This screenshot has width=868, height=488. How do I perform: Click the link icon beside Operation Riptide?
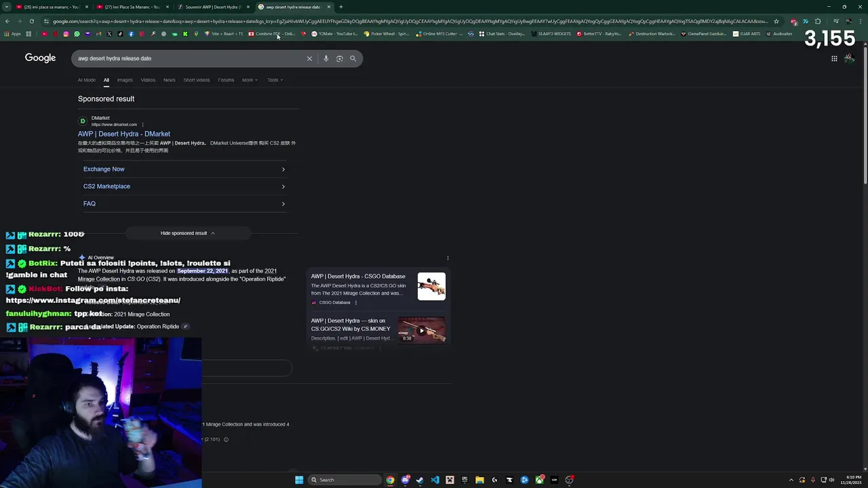click(x=185, y=327)
